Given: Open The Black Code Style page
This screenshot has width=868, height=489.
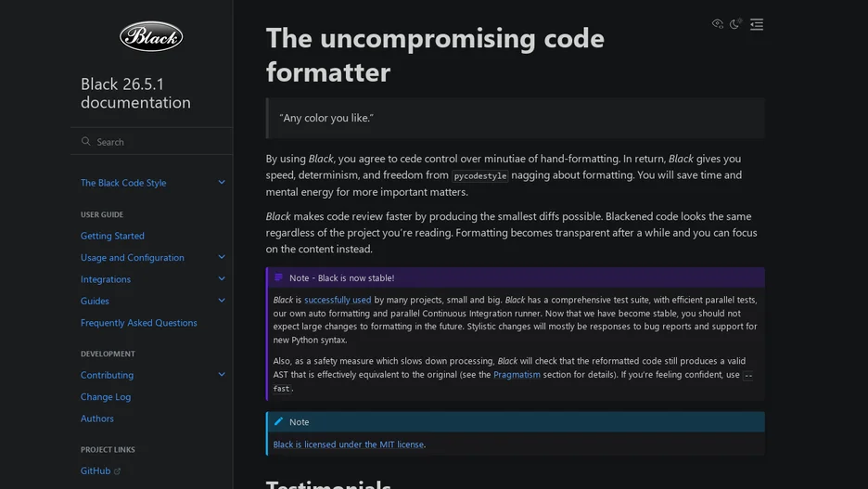Looking at the screenshot, I should [x=123, y=183].
